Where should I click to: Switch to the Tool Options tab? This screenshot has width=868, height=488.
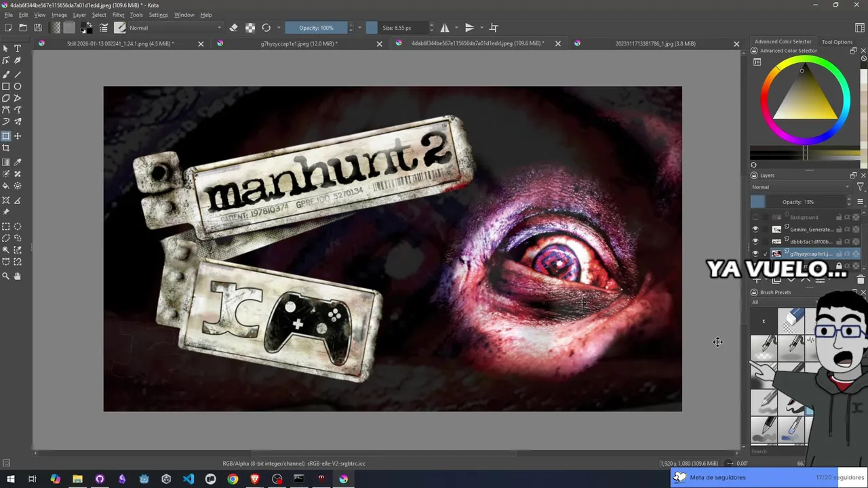coord(837,42)
